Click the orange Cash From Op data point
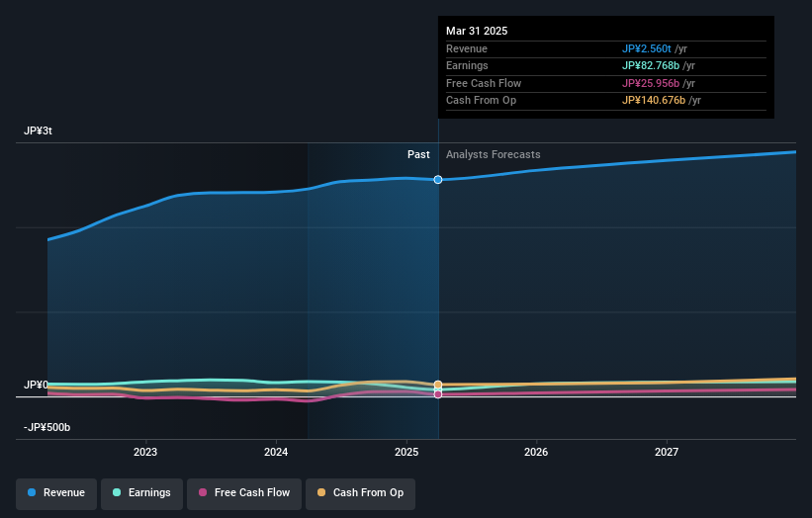This screenshot has width=812, height=518. click(x=438, y=385)
